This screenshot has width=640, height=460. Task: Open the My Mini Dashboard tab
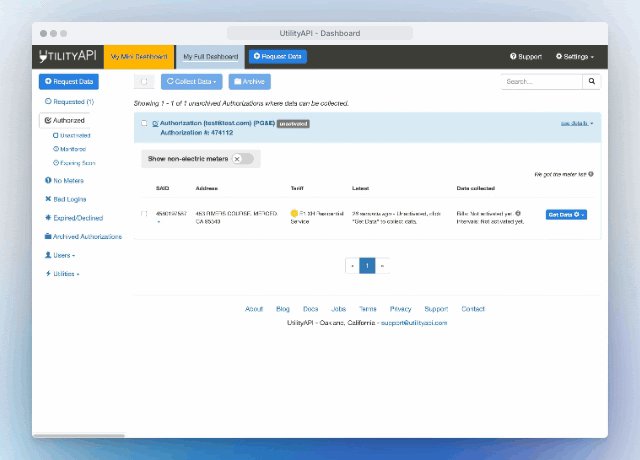pos(139,57)
